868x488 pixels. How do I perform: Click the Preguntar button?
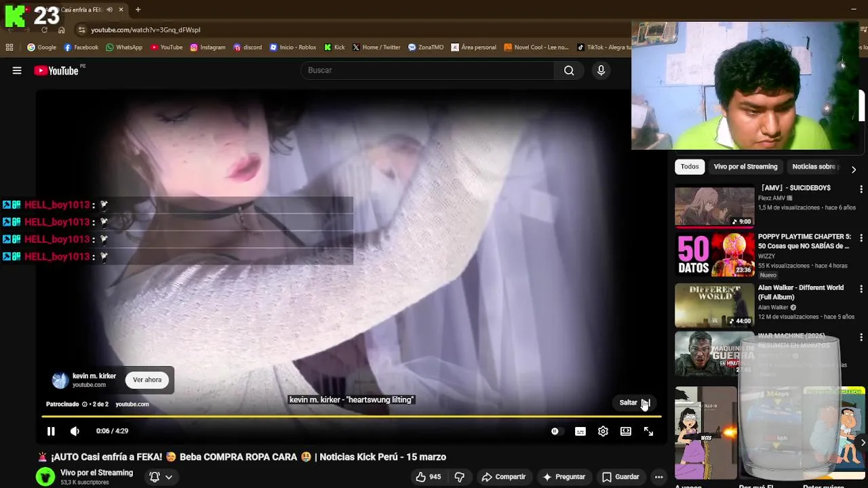[x=563, y=477]
